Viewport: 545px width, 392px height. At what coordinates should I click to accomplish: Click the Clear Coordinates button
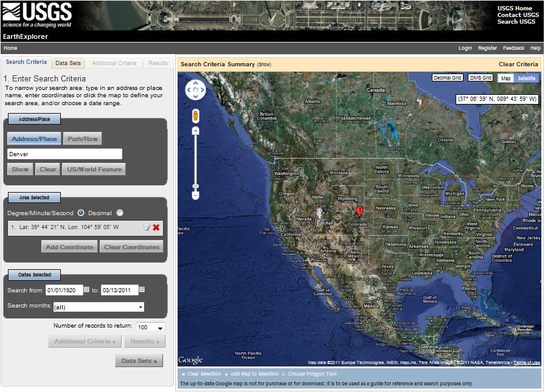[x=132, y=247]
